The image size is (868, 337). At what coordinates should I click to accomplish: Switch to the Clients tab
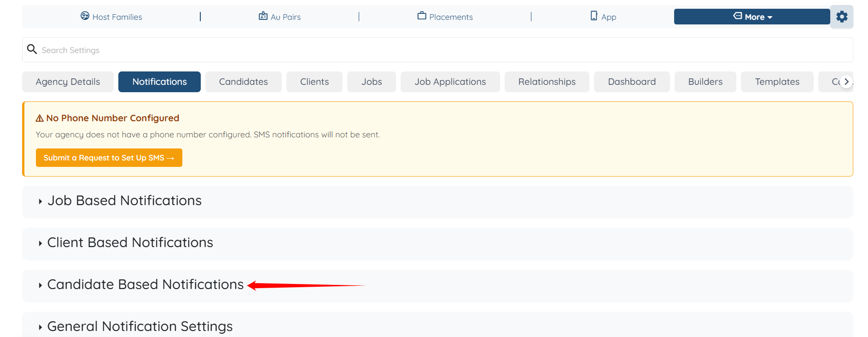pyautogui.click(x=315, y=82)
